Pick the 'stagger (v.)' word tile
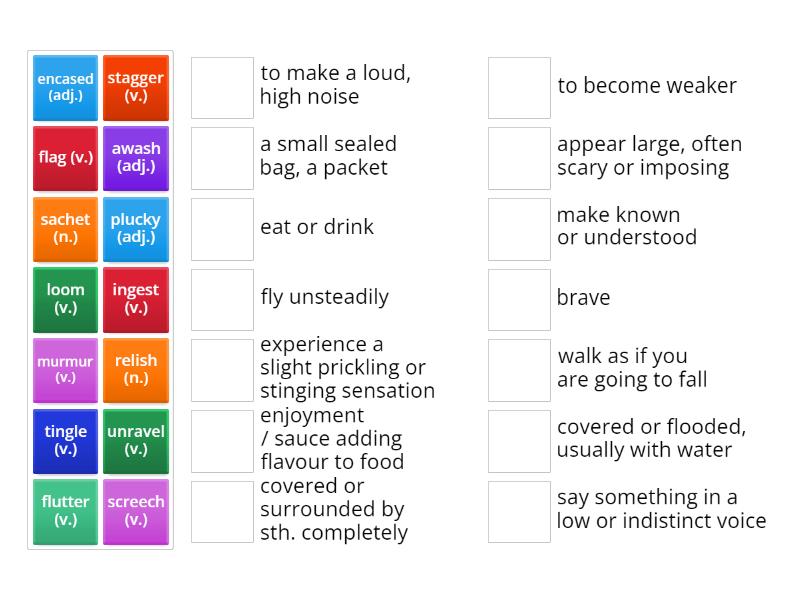Image resolution: width=800 pixels, height=600 pixels. 136,88
